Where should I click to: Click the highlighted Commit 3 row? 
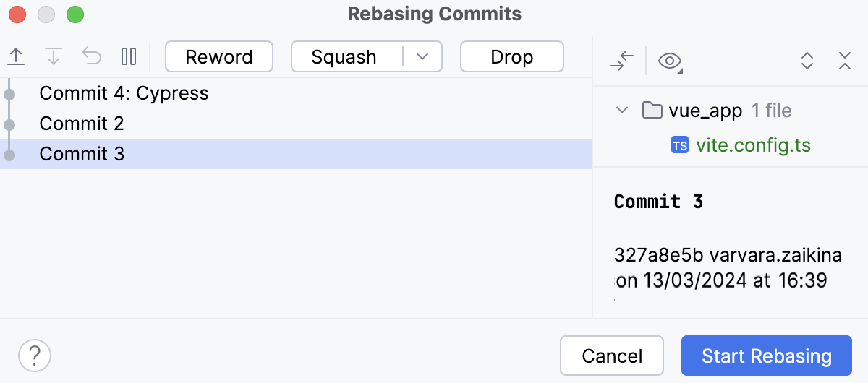point(82,154)
